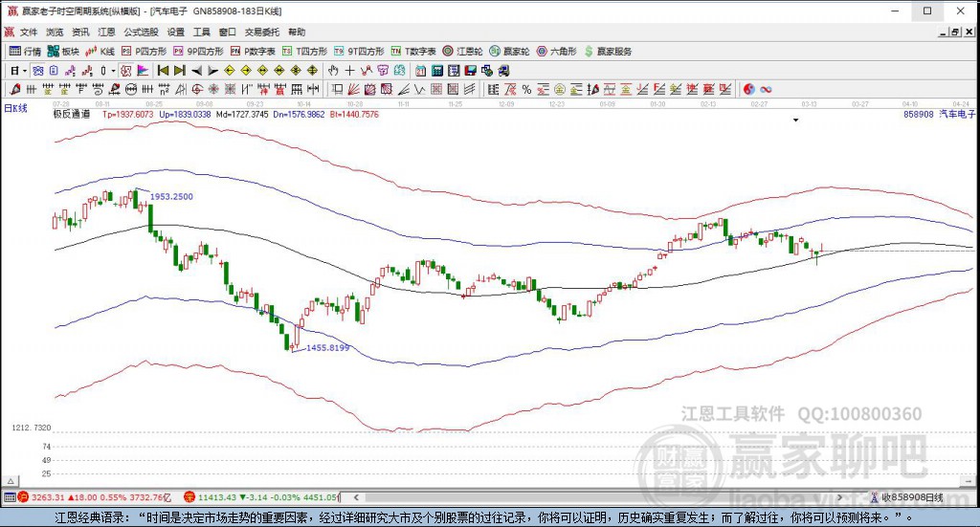Viewport: 980px width, 527px height.
Task: Switch to the K线 candlestick view
Action: click(x=100, y=52)
